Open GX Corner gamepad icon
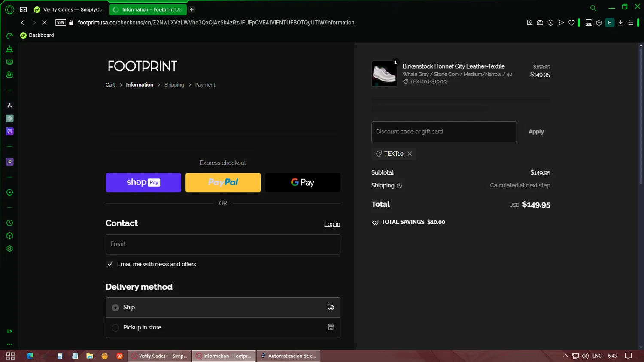Screen dimensions: 644x362 [24, 9]
